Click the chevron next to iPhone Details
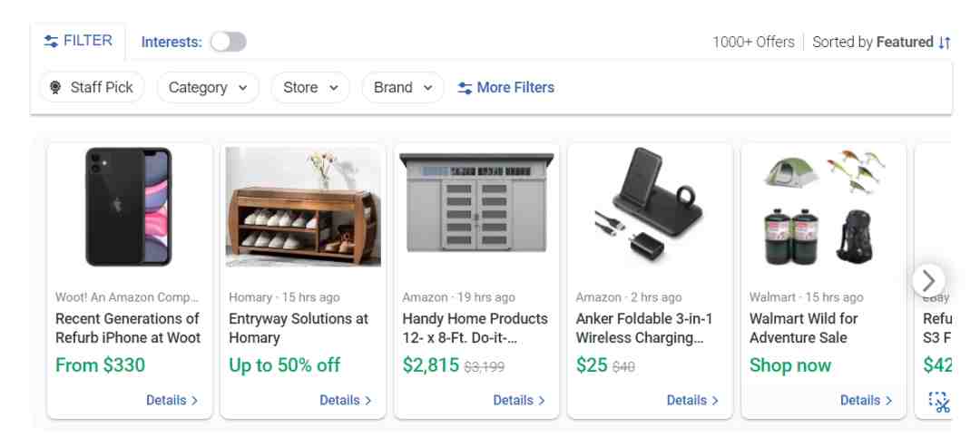980x437 pixels. [x=194, y=401]
